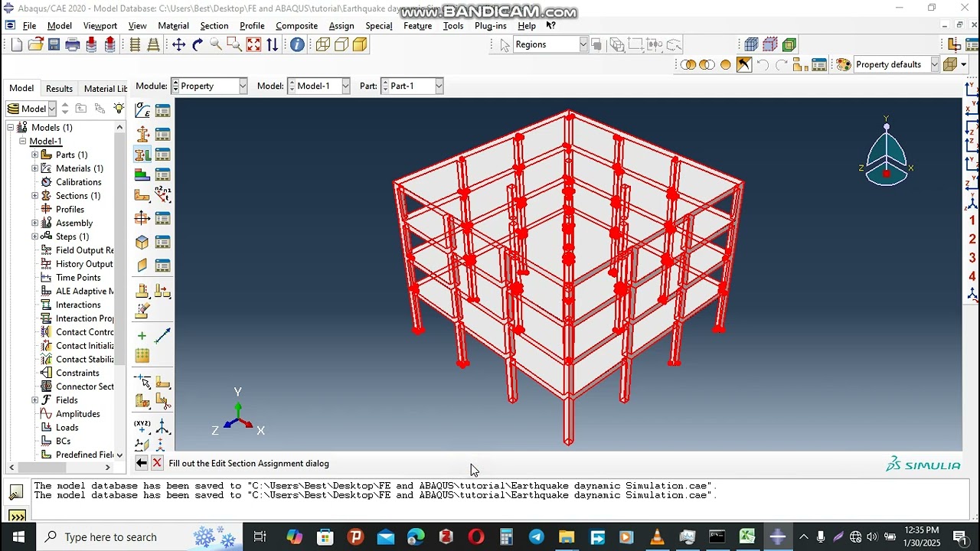
Task: Open the Plug-ins menu
Action: (x=491, y=25)
